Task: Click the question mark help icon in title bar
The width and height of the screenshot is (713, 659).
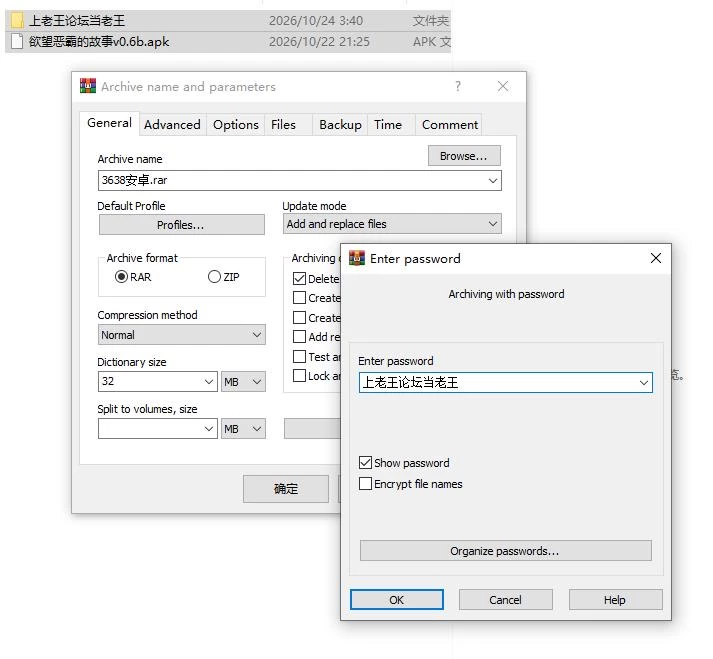Action: 457,86
